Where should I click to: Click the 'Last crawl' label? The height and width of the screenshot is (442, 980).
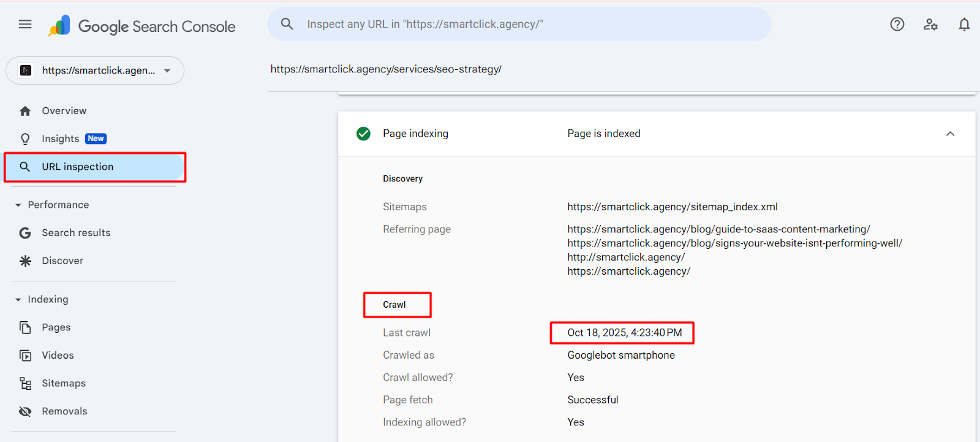407,333
